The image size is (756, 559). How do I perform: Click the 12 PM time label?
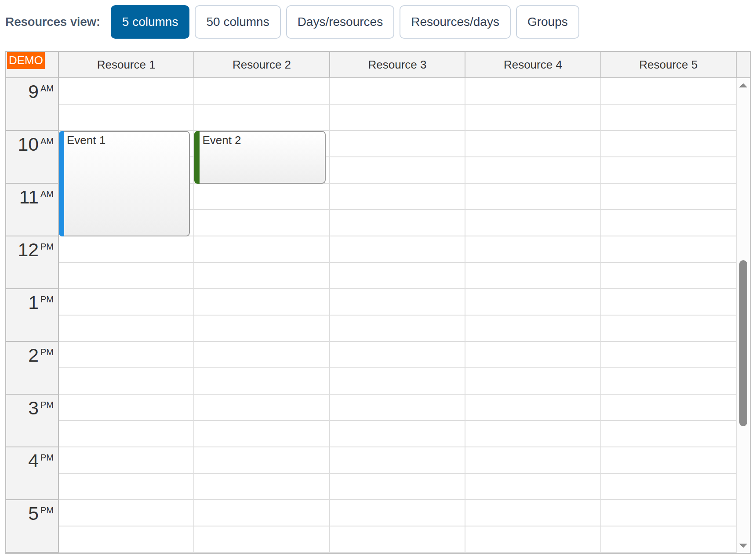point(32,262)
